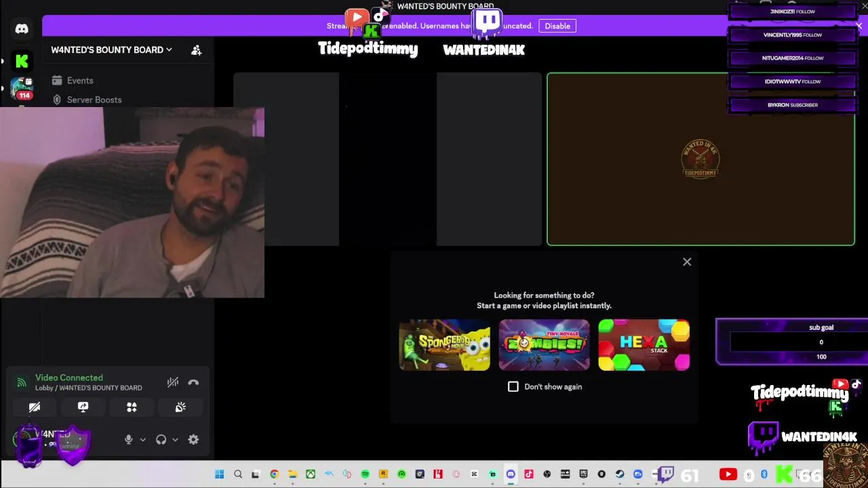
Task: Click the green connection signal icon
Action: click(22, 383)
